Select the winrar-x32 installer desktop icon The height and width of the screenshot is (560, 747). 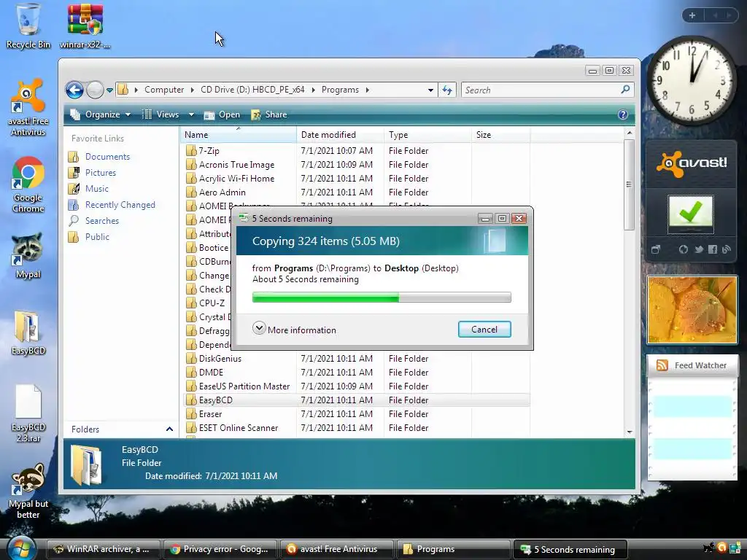coord(85,26)
